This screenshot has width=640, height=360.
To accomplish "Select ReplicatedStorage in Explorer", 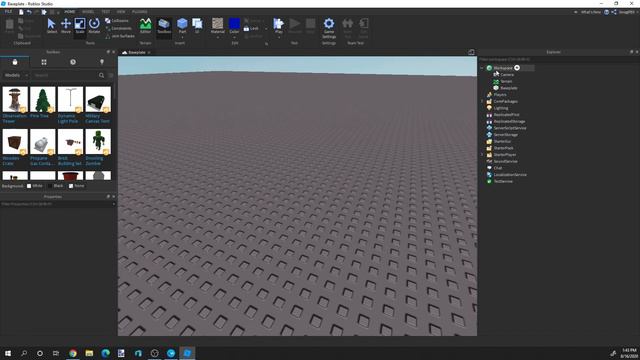I will (509, 121).
